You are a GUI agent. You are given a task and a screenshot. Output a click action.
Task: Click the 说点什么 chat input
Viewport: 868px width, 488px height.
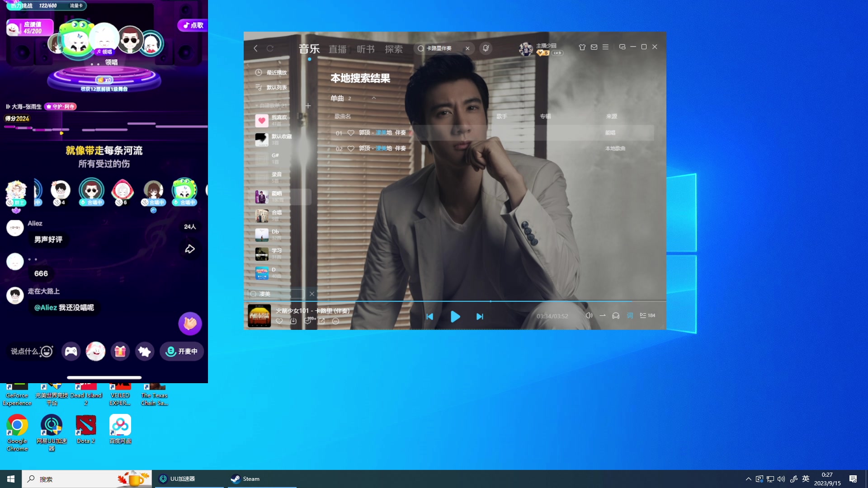point(32,352)
